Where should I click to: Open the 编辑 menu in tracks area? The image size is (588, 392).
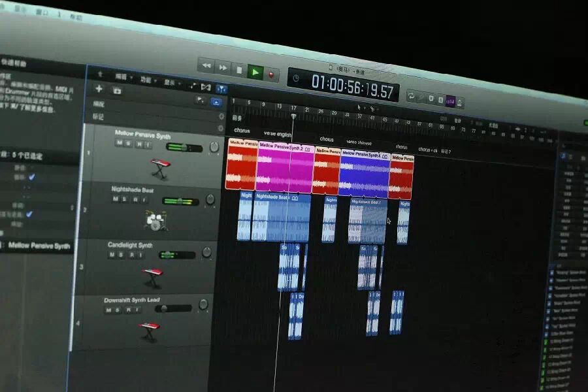click(x=123, y=77)
